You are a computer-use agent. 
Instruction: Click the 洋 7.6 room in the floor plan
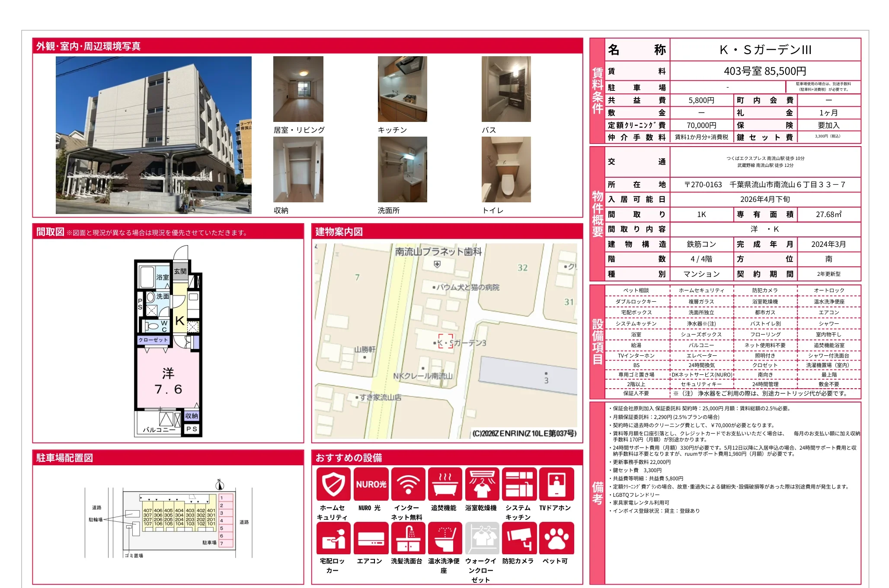[168, 380]
